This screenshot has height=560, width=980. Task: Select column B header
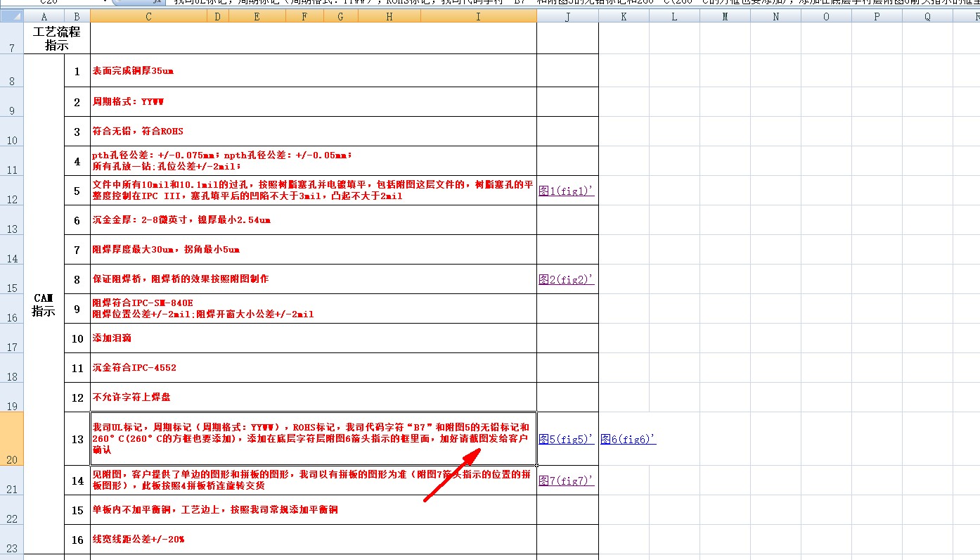(77, 17)
